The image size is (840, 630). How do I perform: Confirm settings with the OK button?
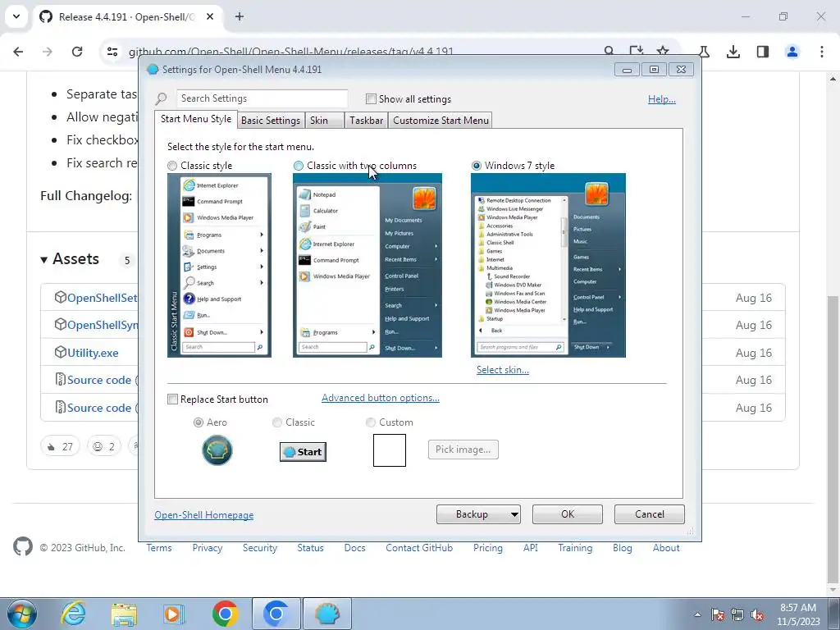[x=568, y=514]
